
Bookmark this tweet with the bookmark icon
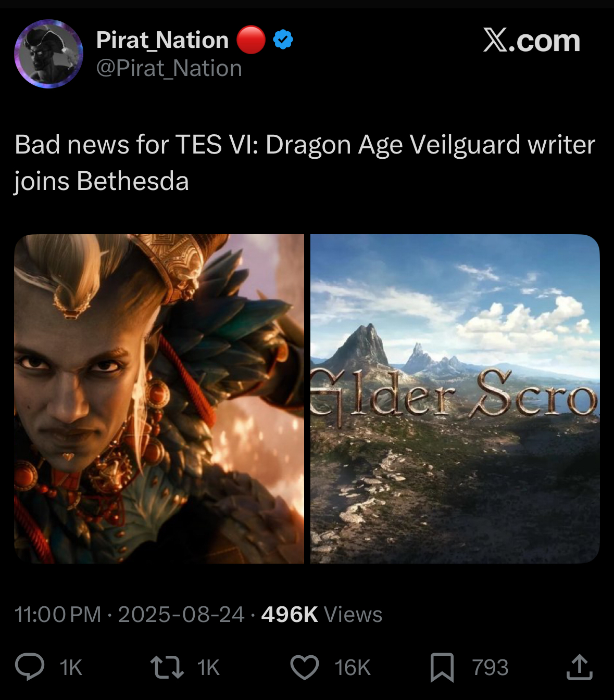tap(442, 667)
